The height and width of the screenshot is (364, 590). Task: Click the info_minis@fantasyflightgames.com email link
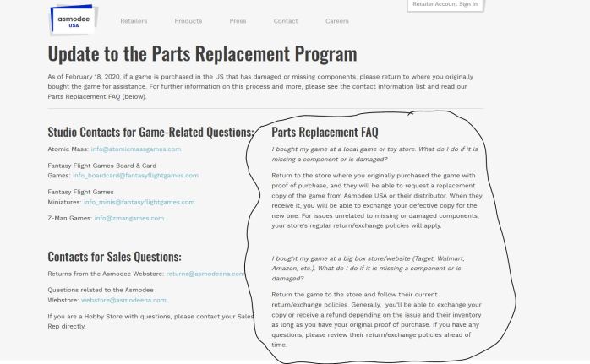139,202
